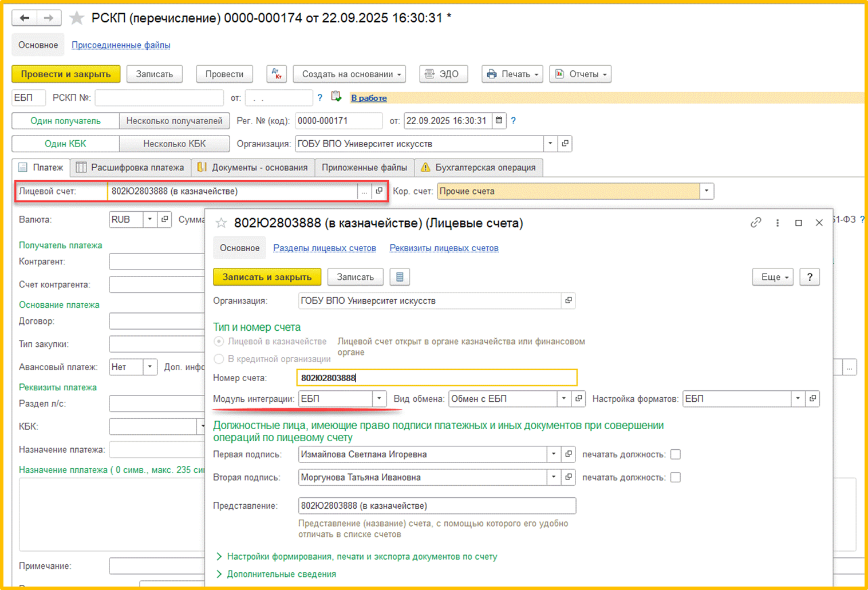The height and width of the screenshot is (590, 868).
Task: Expand the Авансовый платеж Нет dropdown
Action: click(x=149, y=367)
